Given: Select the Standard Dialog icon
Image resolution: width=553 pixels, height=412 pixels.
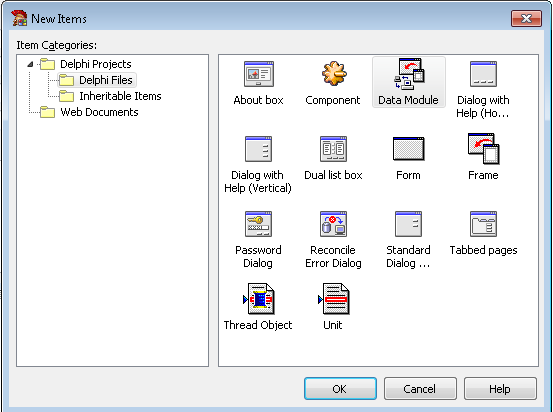Looking at the screenshot, I should pos(408,224).
